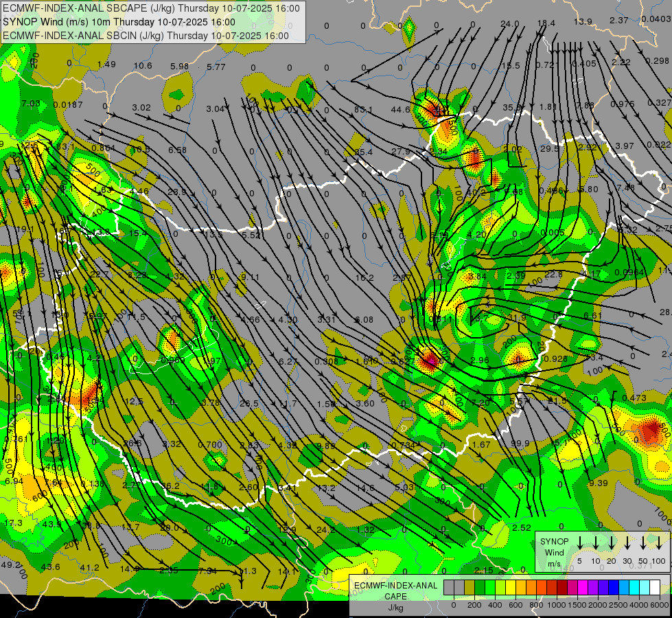This screenshot has width=672, height=618.
Task: Pick the dark red CAPE legend swatch
Action: click(562, 587)
